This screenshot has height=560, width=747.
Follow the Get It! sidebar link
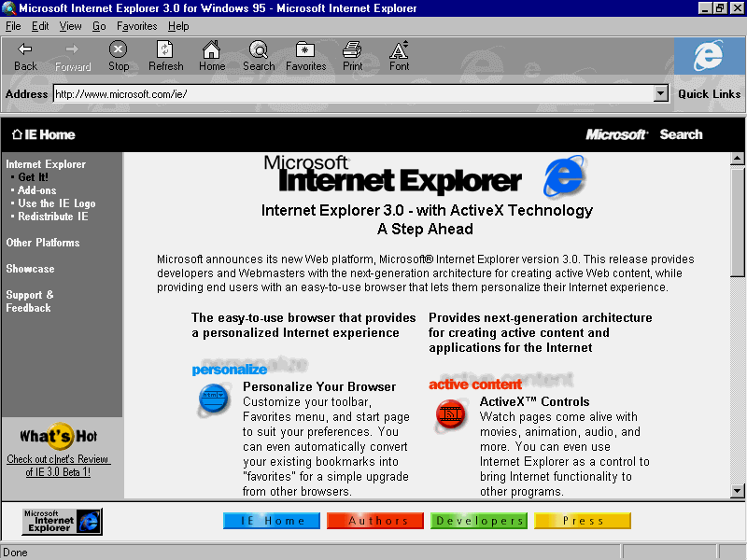(33, 177)
